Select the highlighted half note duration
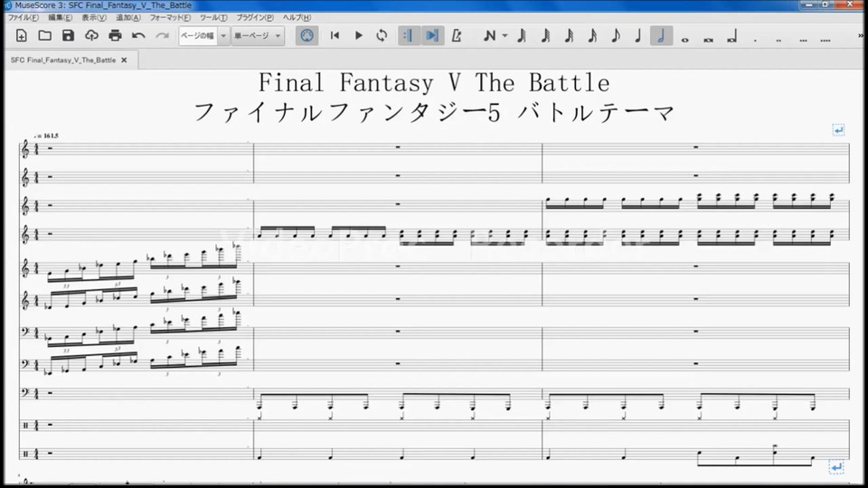The width and height of the screenshot is (868, 488). pos(661,36)
